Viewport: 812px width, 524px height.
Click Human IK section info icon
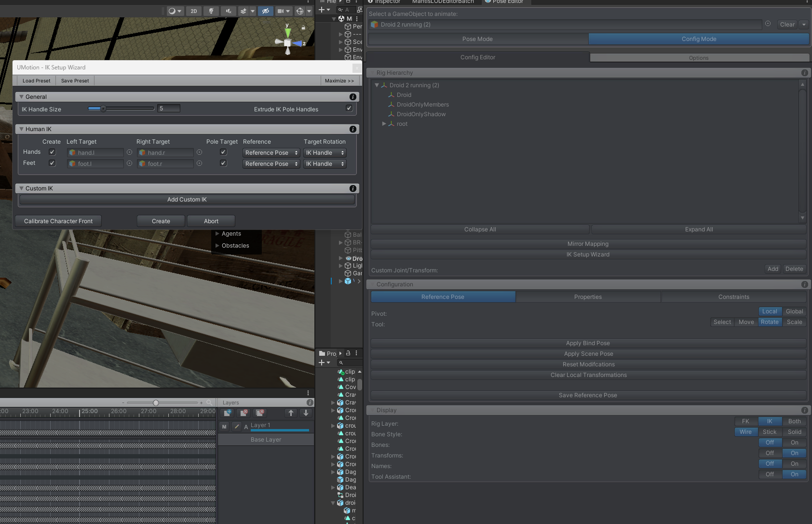click(353, 129)
